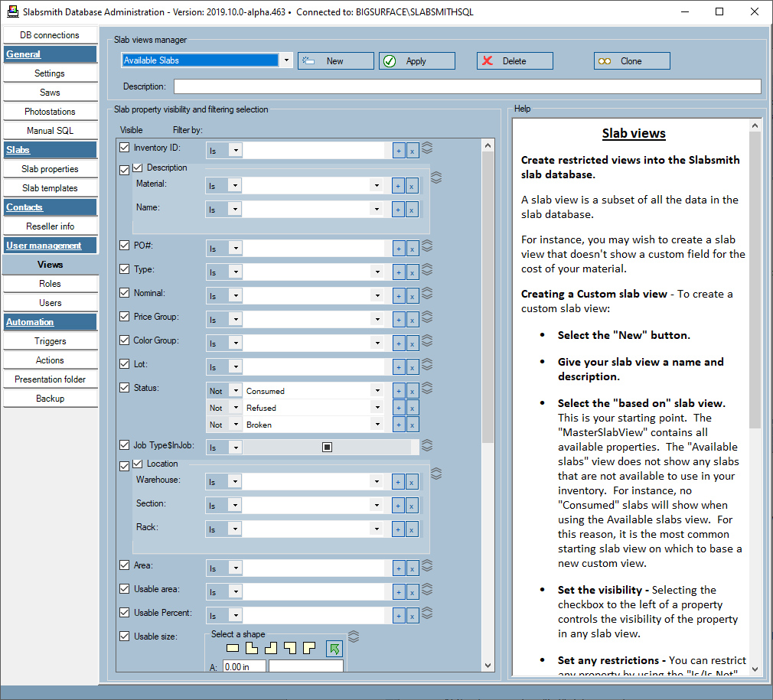773x700 pixels.
Task: Expand the Material value dropdown
Action: [377, 186]
